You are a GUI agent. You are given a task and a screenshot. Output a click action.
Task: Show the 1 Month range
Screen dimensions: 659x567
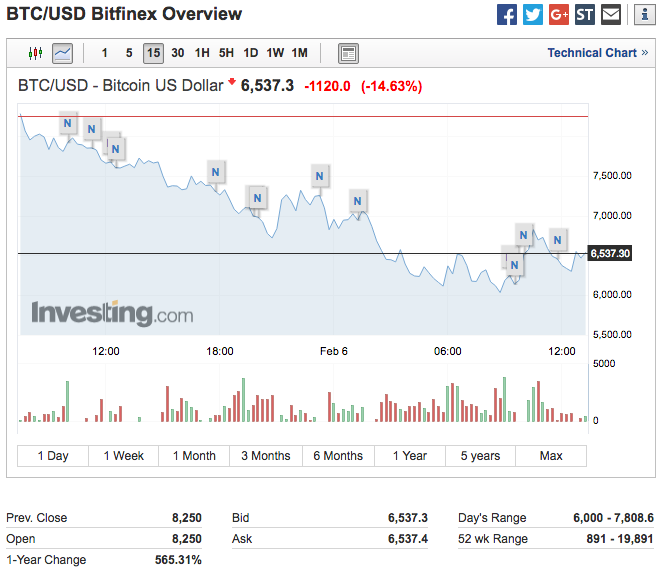pos(194,456)
